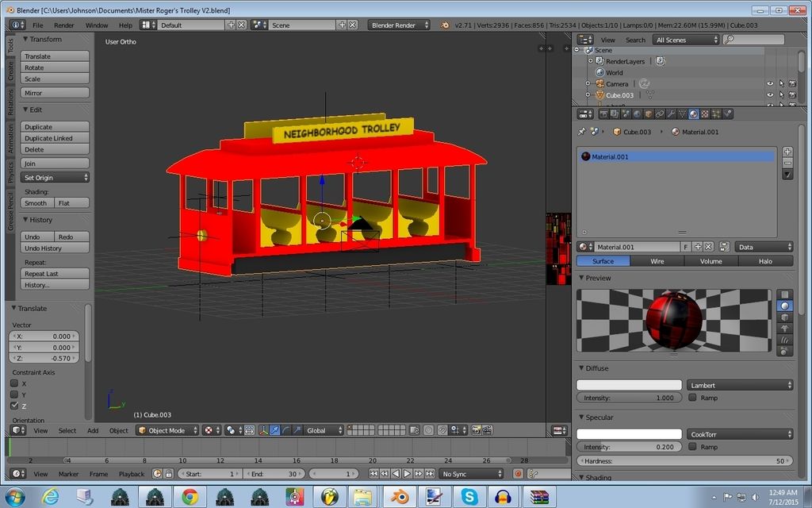Enable X constraint axis checkbox

(14, 383)
